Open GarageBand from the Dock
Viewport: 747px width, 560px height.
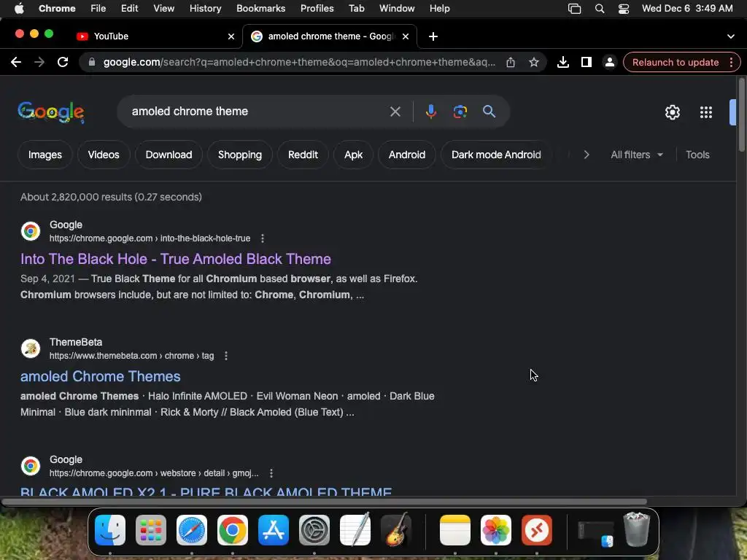click(x=396, y=529)
